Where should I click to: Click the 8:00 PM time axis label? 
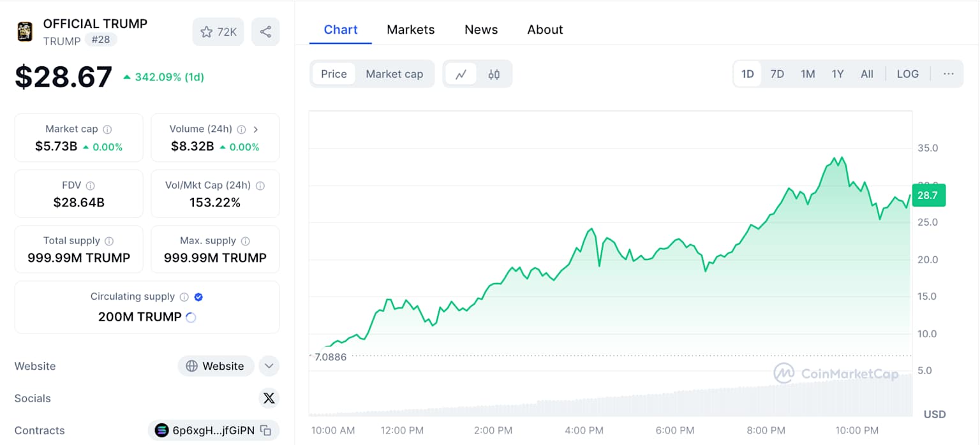(x=766, y=431)
